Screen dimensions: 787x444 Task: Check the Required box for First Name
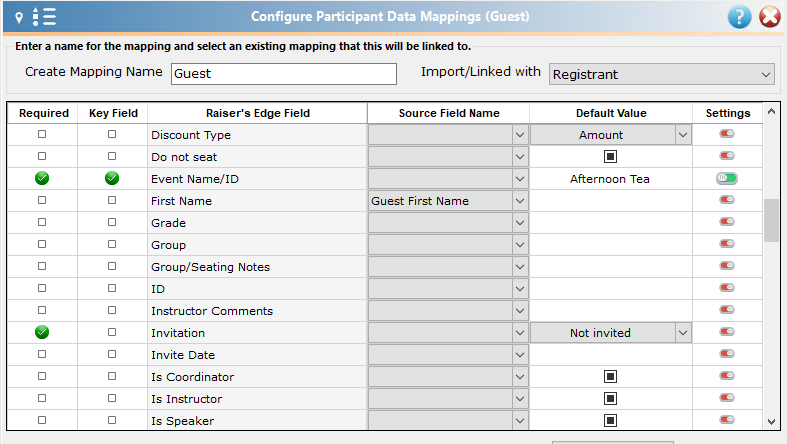tap(42, 200)
